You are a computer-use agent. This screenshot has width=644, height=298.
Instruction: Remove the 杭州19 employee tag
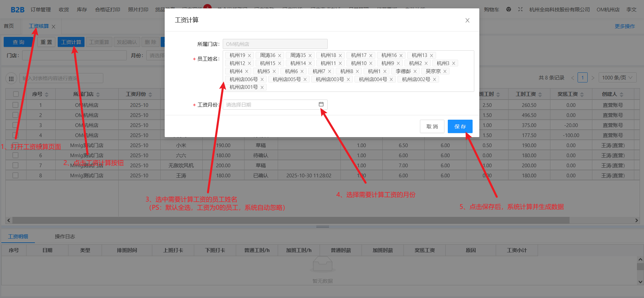point(249,56)
